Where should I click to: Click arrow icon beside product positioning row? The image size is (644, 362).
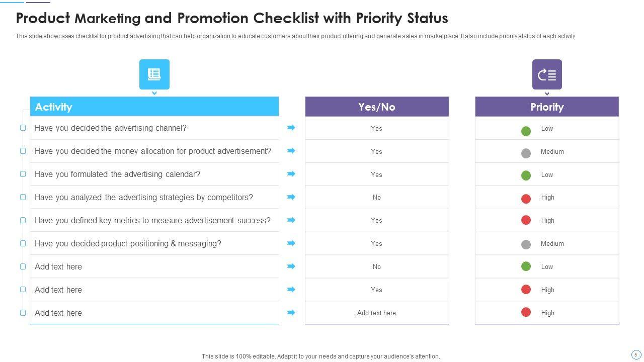click(291, 243)
